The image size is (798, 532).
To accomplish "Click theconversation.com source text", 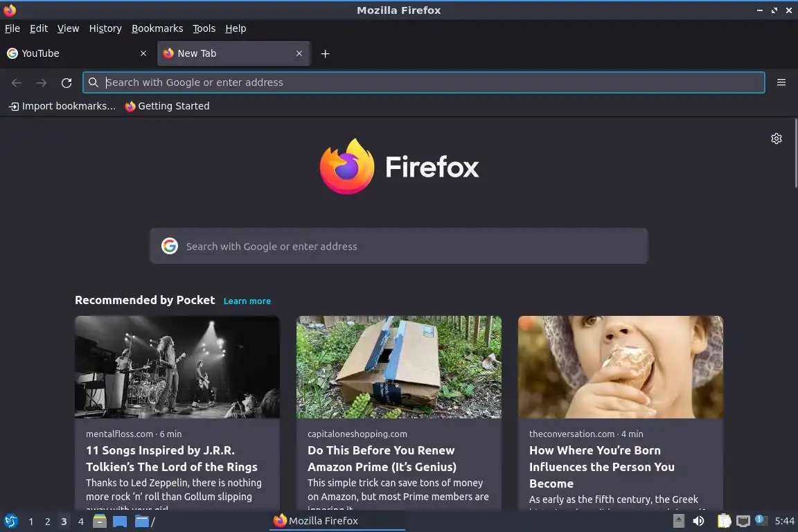I will coord(571,434).
